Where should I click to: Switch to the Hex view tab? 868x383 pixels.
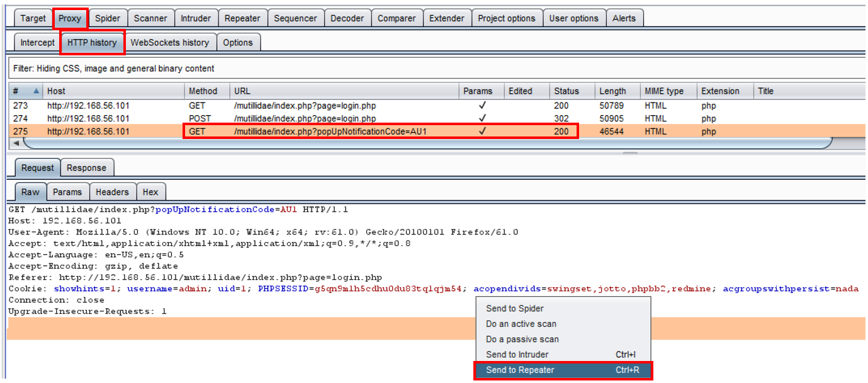pyautogui.click(x=150, y=192)
